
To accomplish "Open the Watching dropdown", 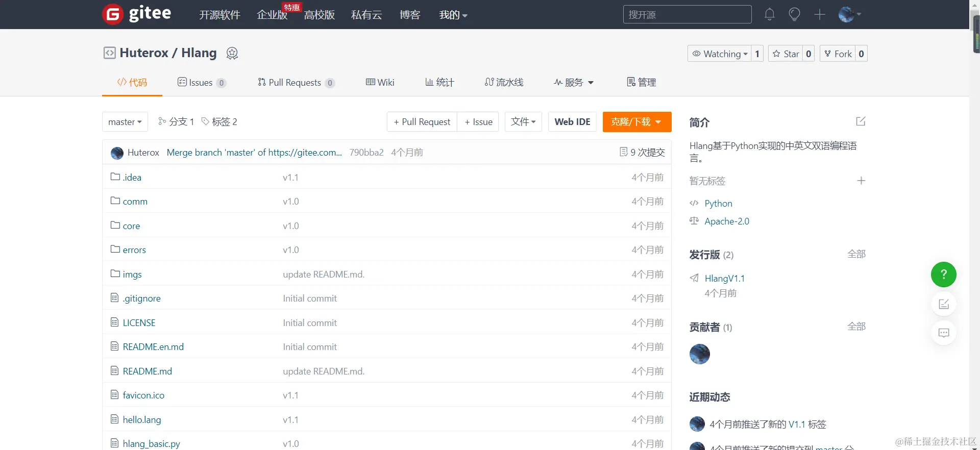I will [719, 54].
